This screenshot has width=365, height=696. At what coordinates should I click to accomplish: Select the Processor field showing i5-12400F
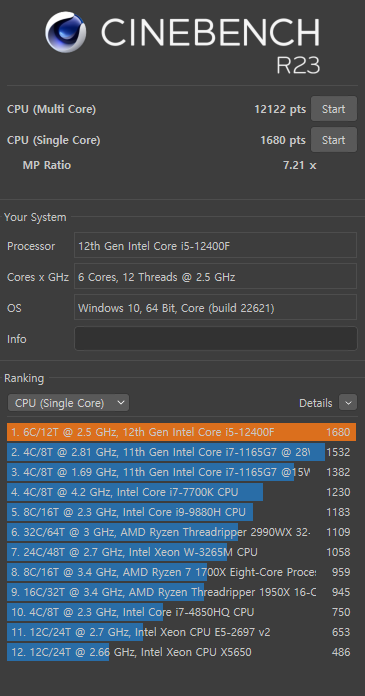point(215,245)
